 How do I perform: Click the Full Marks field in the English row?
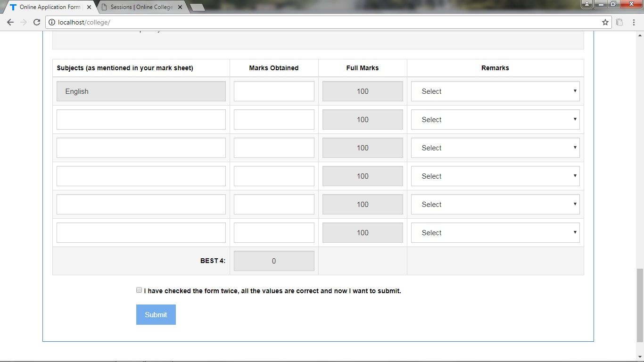tap(363, 91)
